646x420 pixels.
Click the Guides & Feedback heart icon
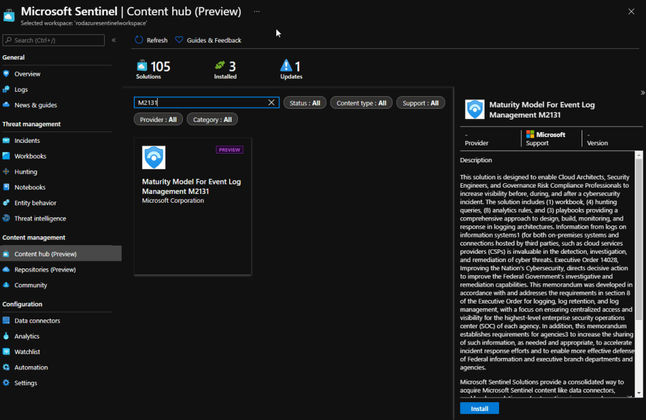tap(179, 40)
